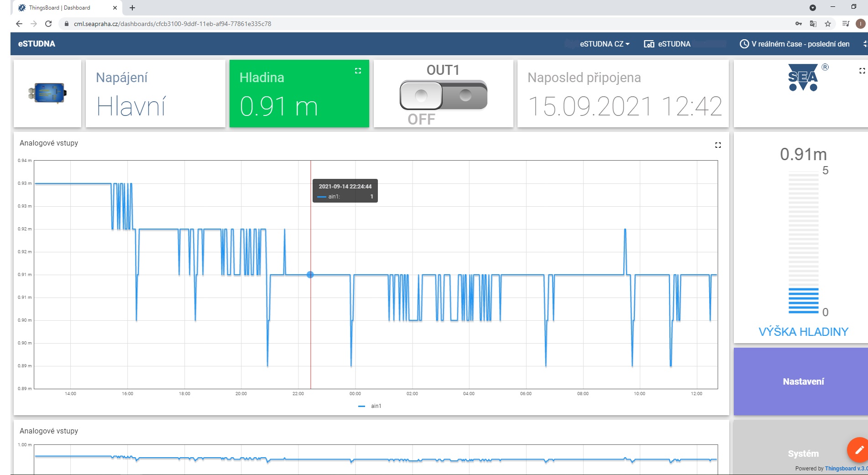The height and width of the screenshot is (475, 868).
Task: Open the Nastavení settings panel
Action: click(x=801, y=381)
